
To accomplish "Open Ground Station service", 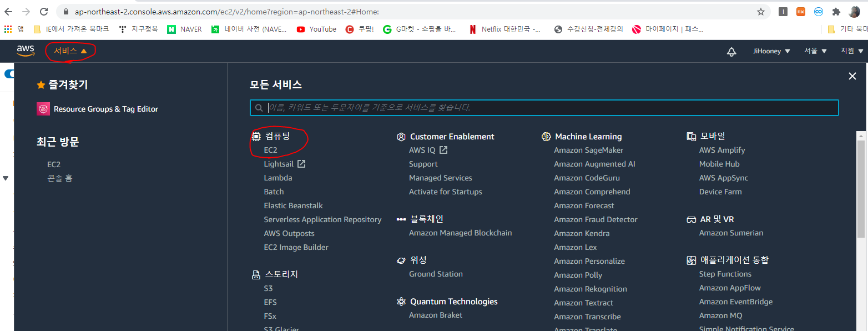I will click(x=436, y=274).
